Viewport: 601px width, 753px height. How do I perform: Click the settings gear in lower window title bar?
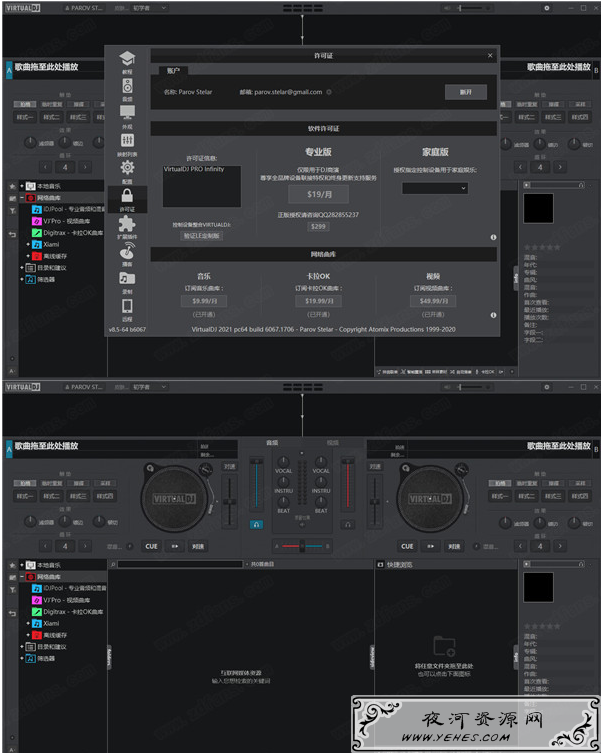click(547, 387)
